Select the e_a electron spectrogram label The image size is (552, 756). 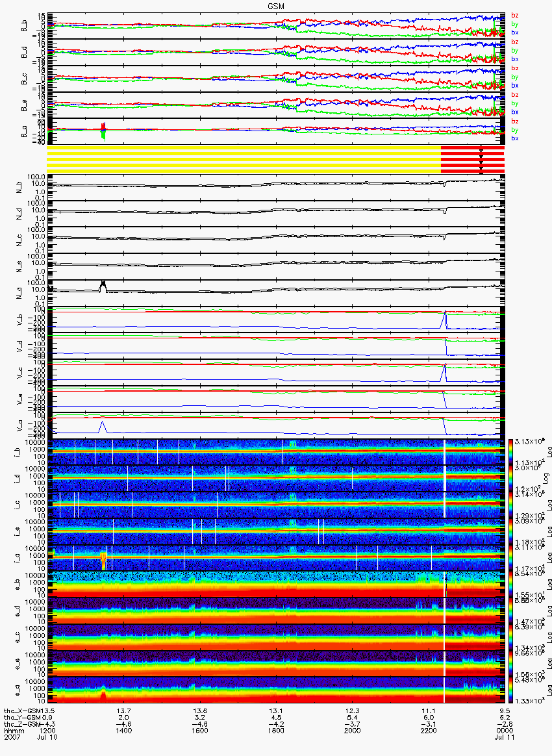click(17, 692)
